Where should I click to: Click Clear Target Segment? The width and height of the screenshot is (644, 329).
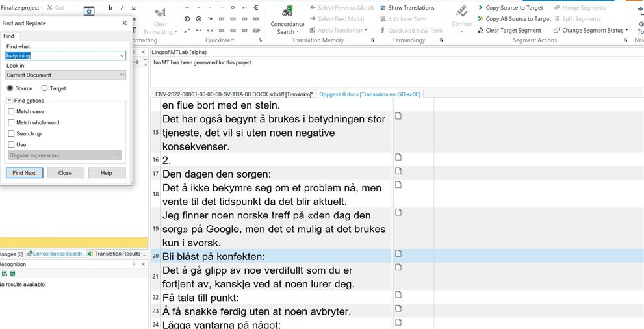coord(509,30)
